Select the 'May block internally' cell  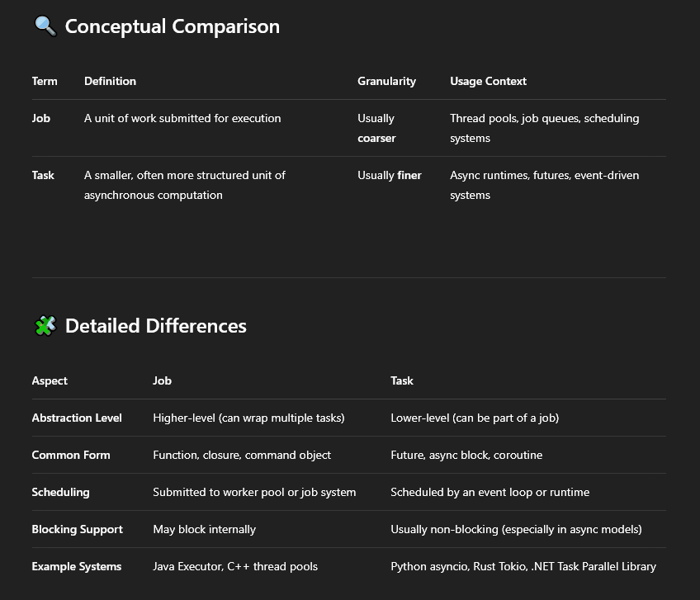click(204, 529)
